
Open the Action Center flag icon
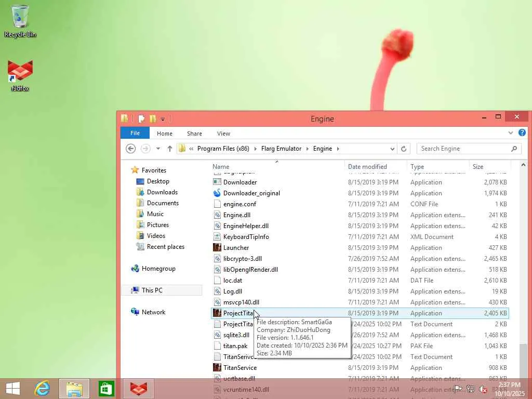point(458,389)
